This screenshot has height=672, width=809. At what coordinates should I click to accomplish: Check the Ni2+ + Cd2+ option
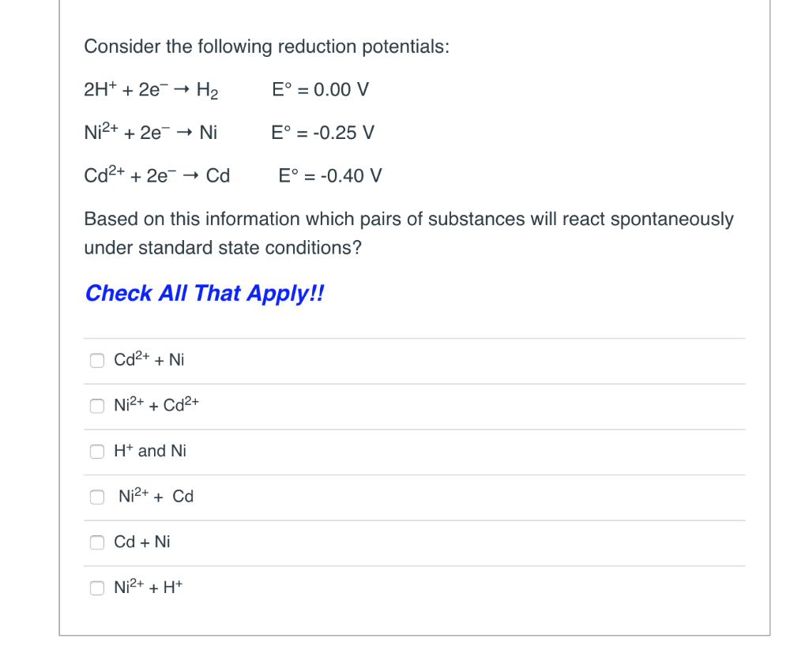pos(96,406)
